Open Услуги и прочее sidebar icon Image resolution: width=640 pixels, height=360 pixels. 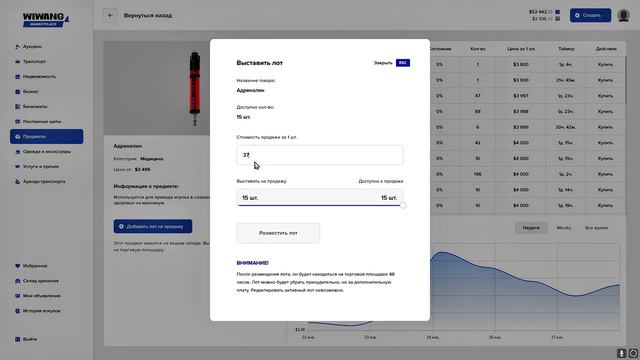pos(18,167)
